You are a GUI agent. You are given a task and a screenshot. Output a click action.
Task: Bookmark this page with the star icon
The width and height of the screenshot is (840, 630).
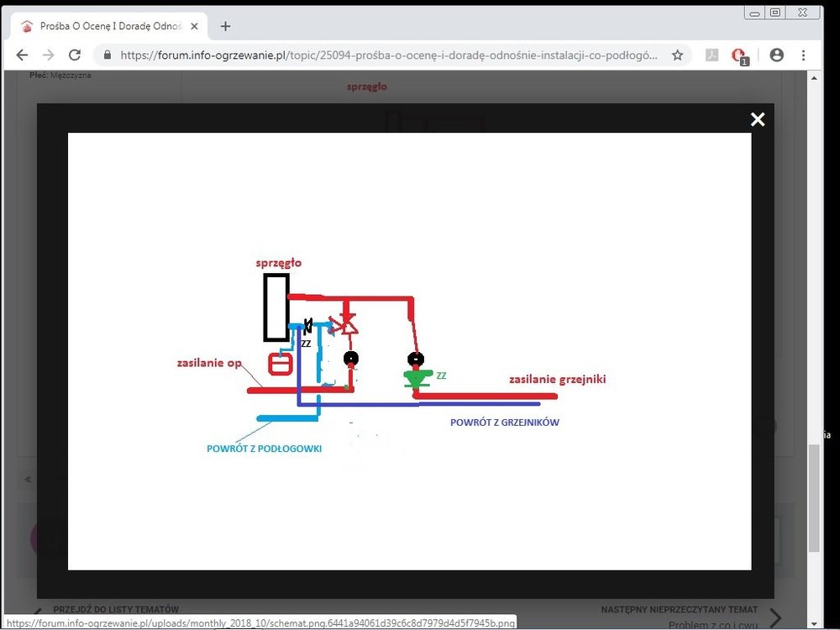(x=677, y=55)
